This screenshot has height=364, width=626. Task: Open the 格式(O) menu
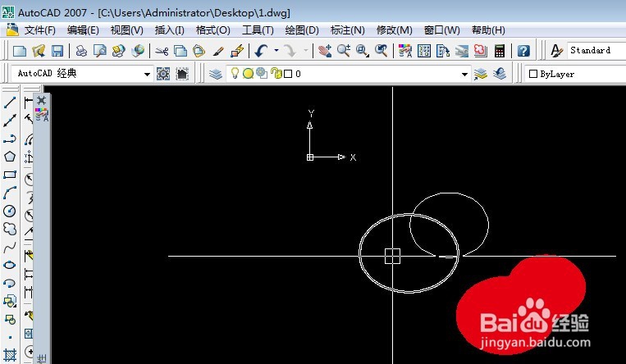tap(212, 30)
